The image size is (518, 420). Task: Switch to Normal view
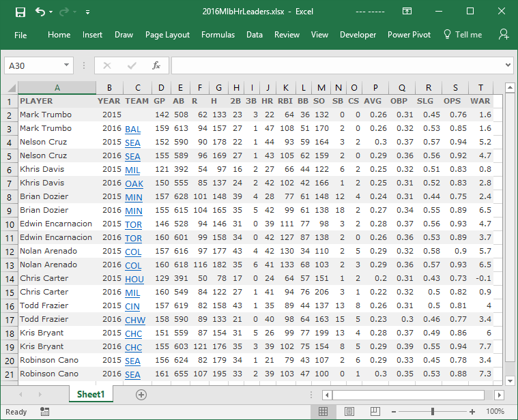click(x=323, y=411)
